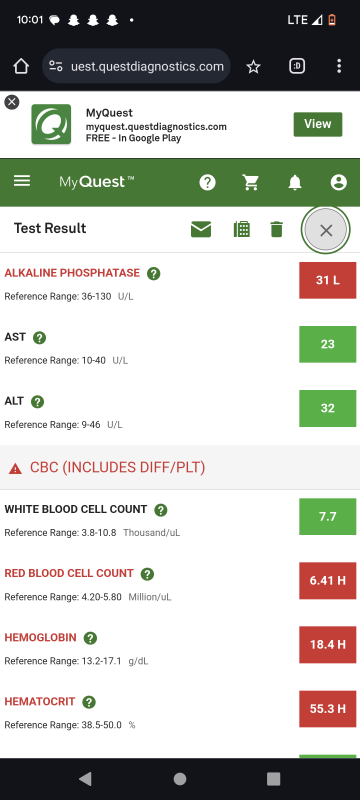The height and width of the screenshot is (800, 360).
Task: Fax the test result using fax icon
Action: pyautogui.click(x=242, y=229)
